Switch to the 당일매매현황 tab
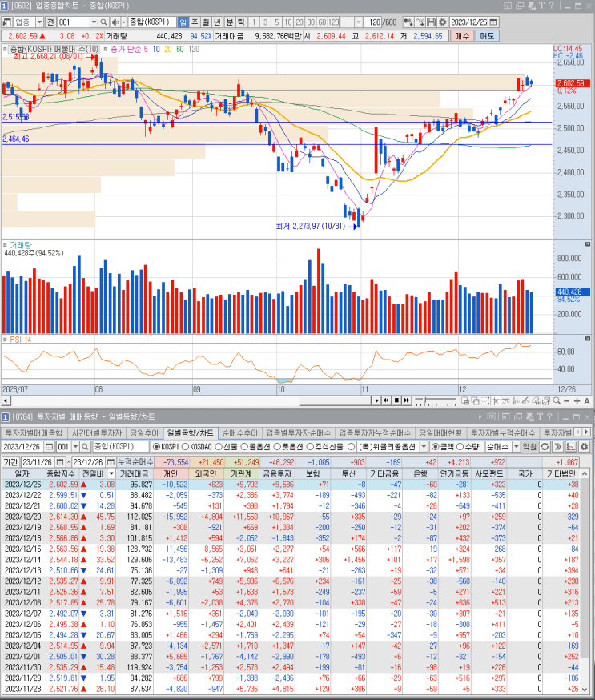 click(440, 432)
